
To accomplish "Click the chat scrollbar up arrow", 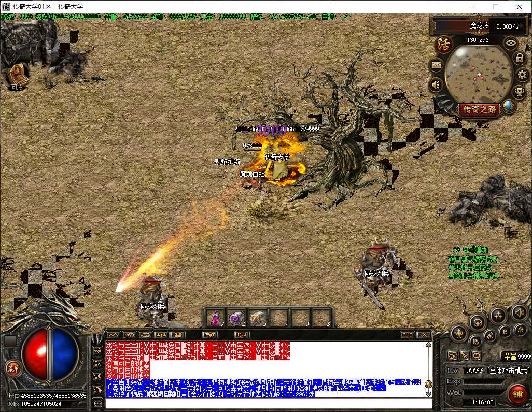I will pyautogui.click(x=428, y=345).
